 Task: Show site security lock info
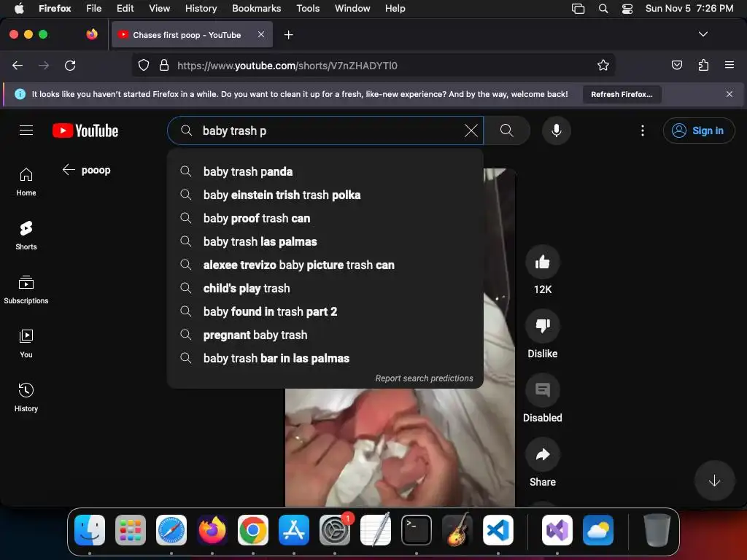pos(164,65)
